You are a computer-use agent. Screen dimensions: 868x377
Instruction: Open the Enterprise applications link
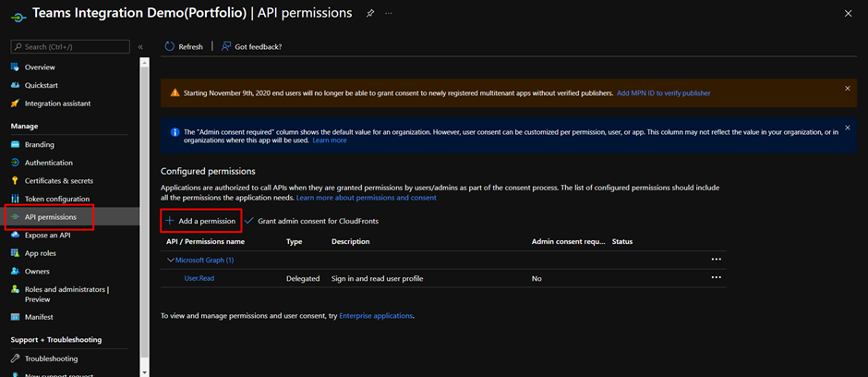coord(376,315)
